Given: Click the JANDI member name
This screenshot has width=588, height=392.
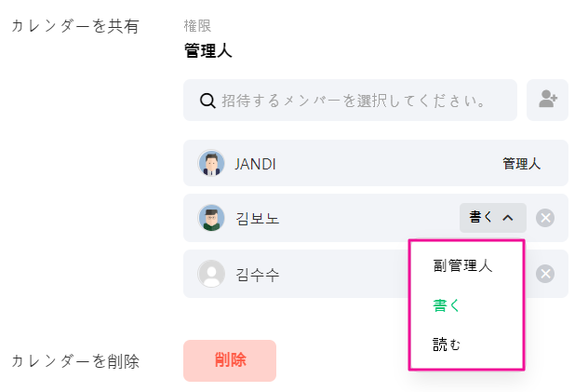Looking at the screenshot, I should [255, 164].
